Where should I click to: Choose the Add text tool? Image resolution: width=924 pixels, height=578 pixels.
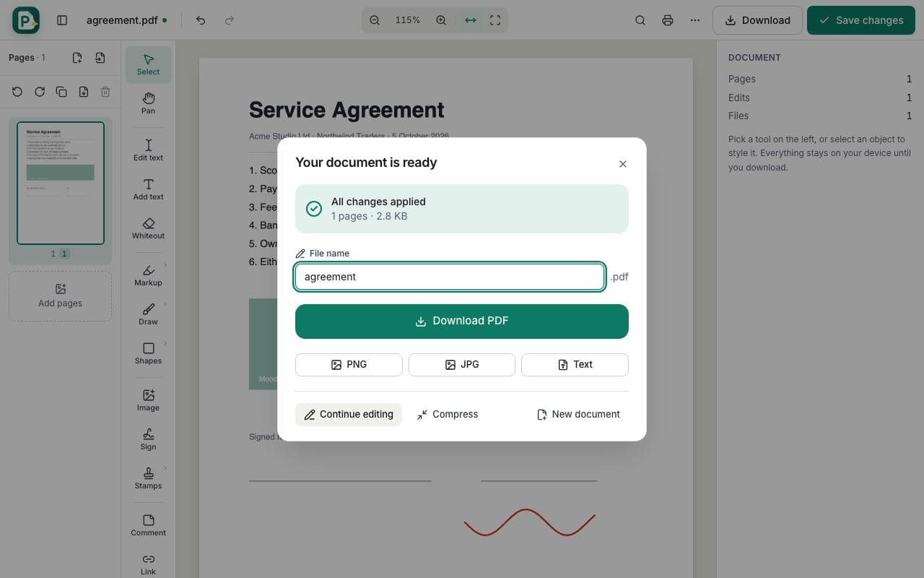click(148, 189)
